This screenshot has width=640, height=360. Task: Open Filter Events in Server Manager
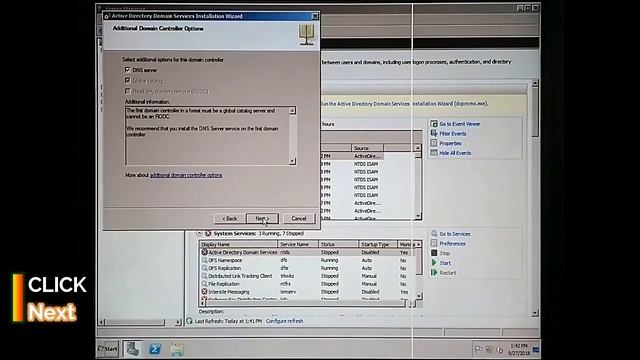point(453,133)
